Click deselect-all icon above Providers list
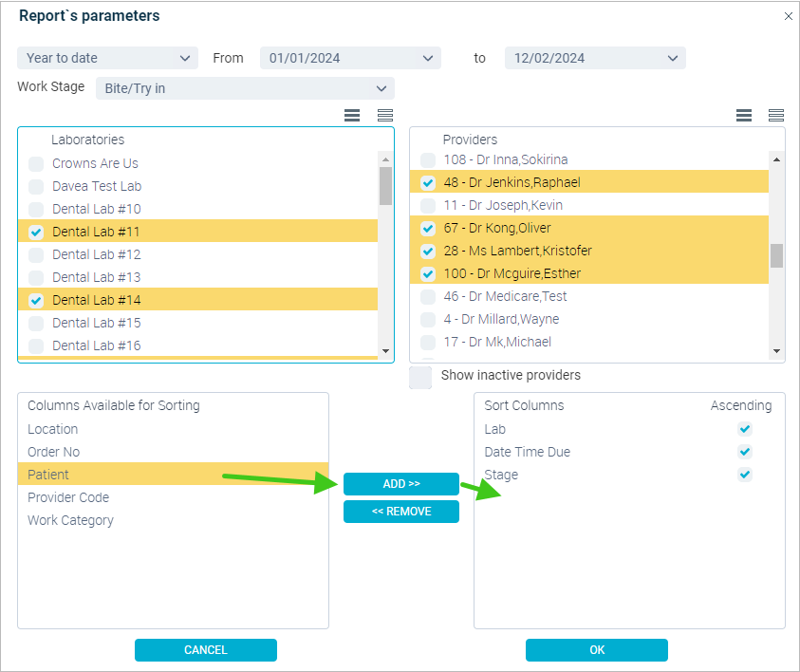This screenshot has width=800, height=672. pos(776,115)
